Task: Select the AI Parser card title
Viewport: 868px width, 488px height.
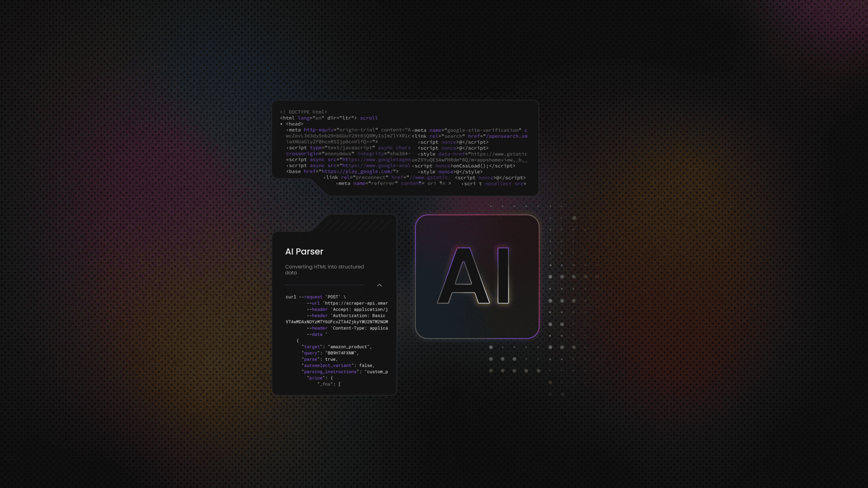Action: 304,252
